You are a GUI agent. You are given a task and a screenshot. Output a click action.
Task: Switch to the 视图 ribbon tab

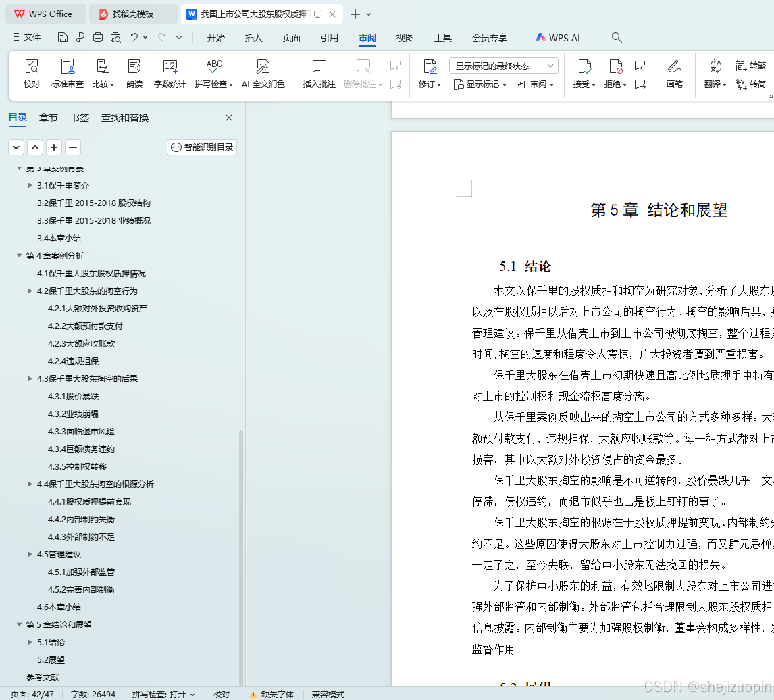(x=405, y=38)
